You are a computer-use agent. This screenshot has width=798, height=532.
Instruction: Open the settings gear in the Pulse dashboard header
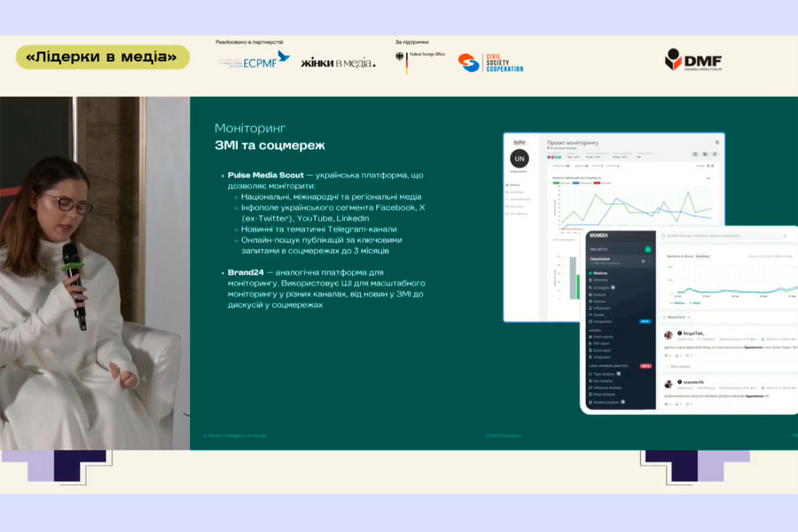point(717,143)
